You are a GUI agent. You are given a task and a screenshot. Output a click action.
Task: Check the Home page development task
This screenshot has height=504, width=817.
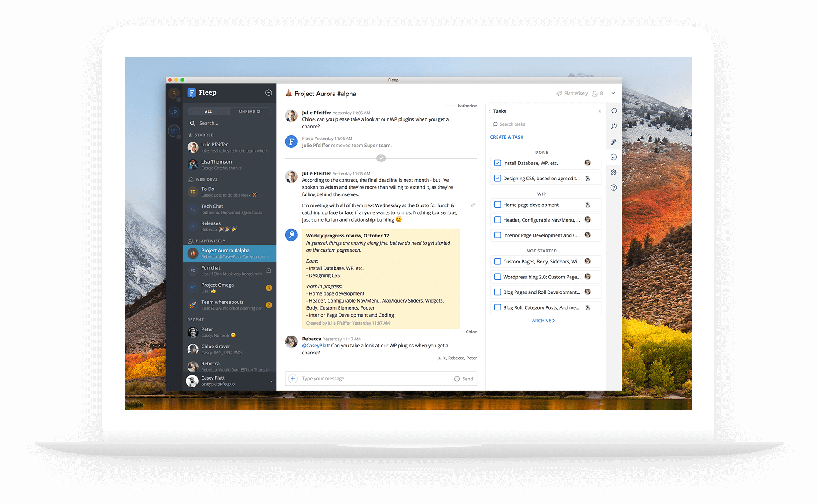(497, 205)
